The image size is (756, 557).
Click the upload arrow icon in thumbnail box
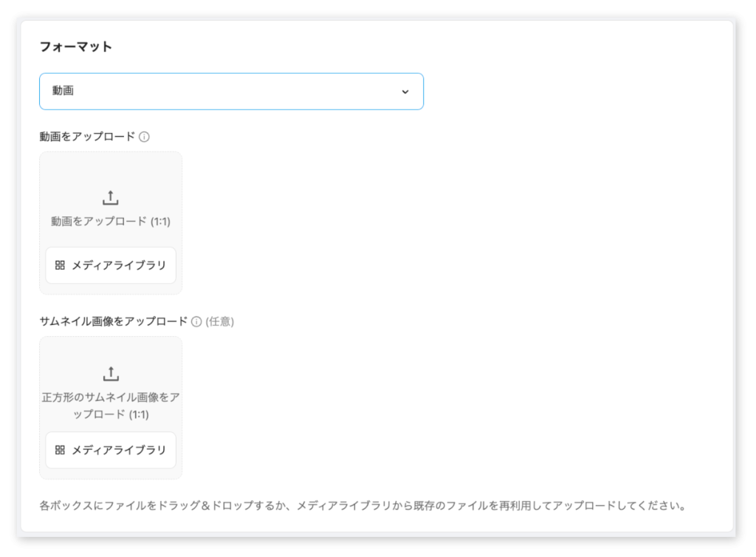coord(110,373)
